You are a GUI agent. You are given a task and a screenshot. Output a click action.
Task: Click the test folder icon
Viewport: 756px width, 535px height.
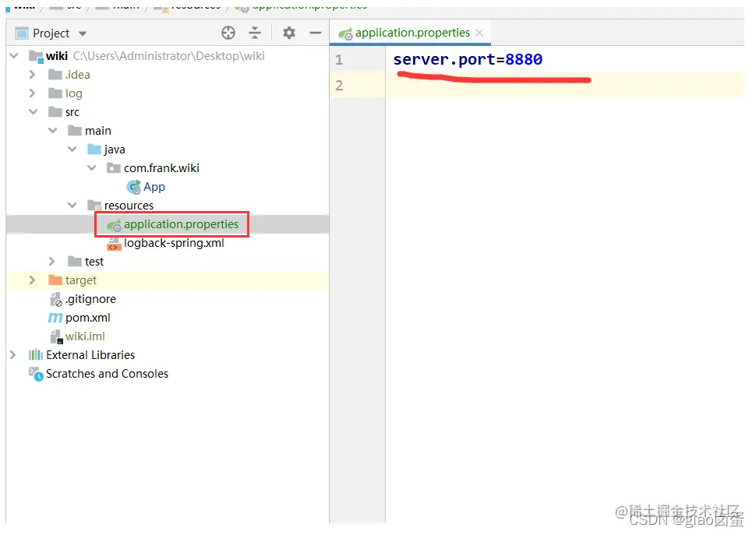[75, 261]
